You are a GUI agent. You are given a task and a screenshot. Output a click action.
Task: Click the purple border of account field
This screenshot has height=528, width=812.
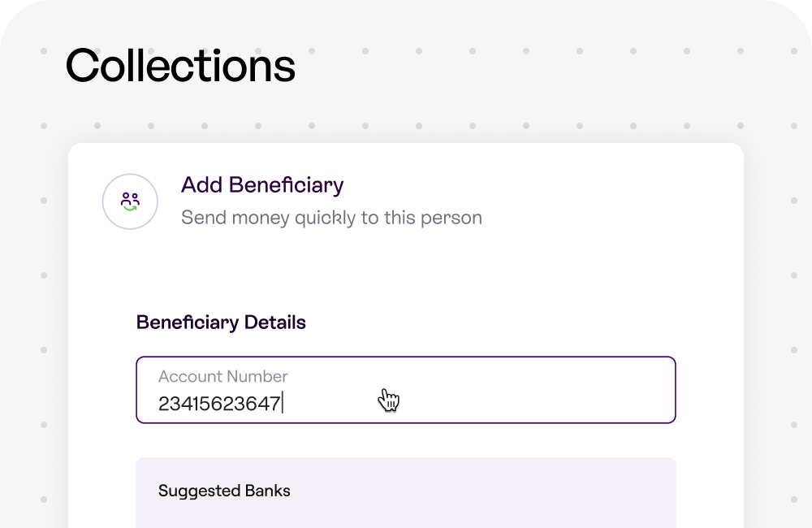click(x=405, y=357)
